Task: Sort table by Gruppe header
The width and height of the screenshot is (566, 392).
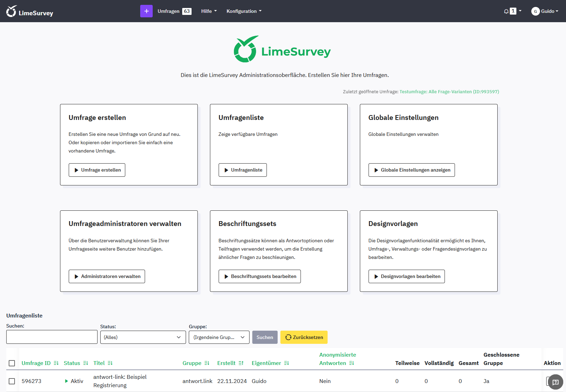Action: (x=192, y=363)
